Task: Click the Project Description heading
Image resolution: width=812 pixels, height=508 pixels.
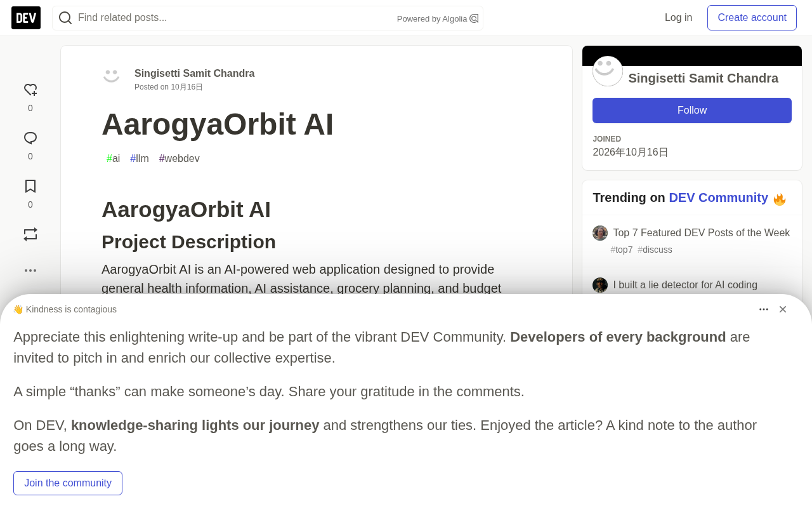Action: 188,242
